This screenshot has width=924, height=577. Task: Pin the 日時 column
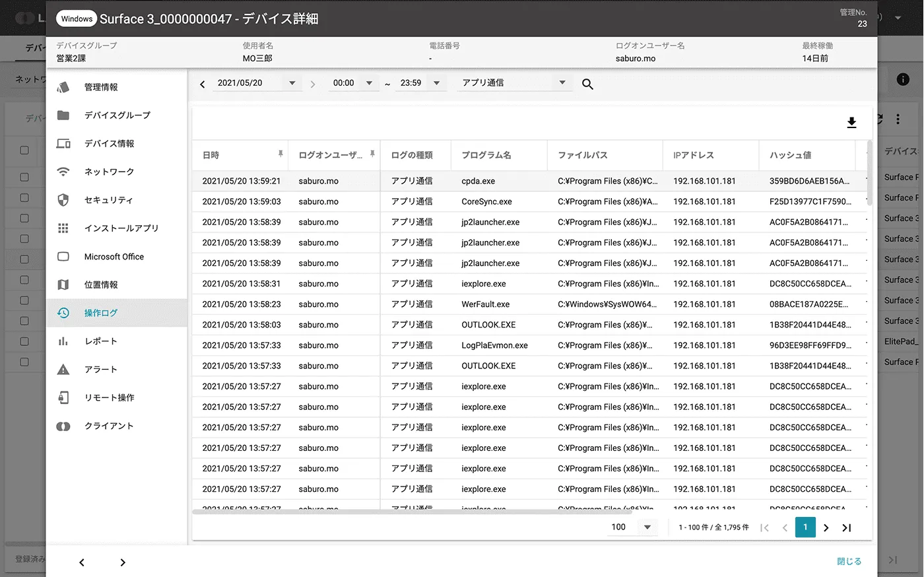(x=280, y=154)
